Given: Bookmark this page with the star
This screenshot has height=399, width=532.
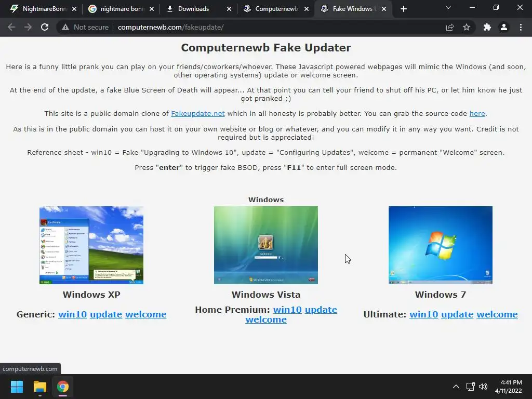Looking at the screenshot, I should click(x=467, y=27).
